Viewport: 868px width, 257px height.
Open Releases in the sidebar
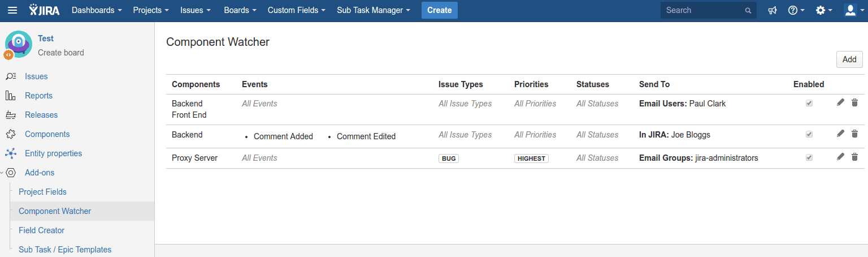click(41, 115)
